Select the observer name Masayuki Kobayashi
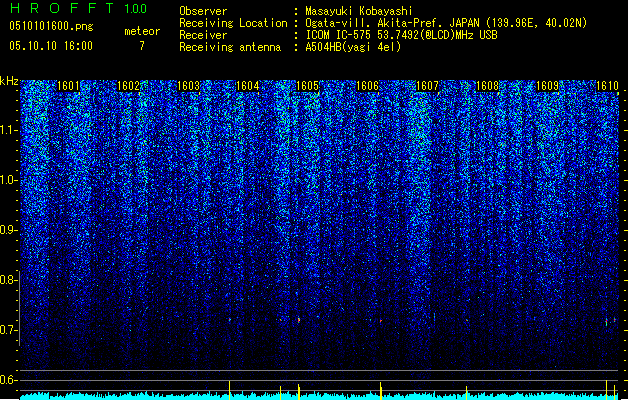 tap(359, 11)
